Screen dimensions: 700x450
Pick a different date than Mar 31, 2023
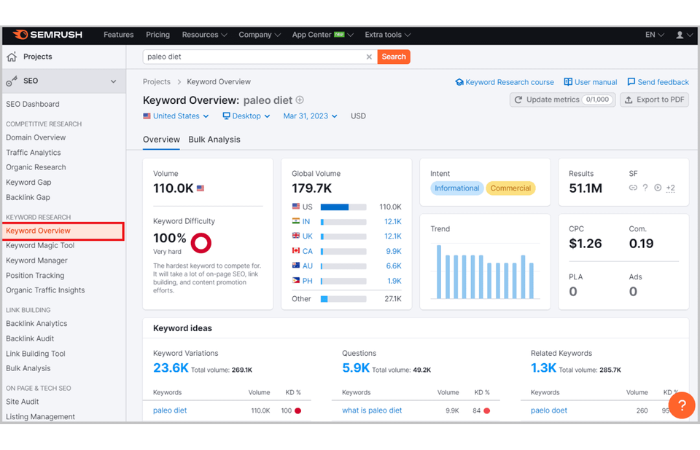310,116
